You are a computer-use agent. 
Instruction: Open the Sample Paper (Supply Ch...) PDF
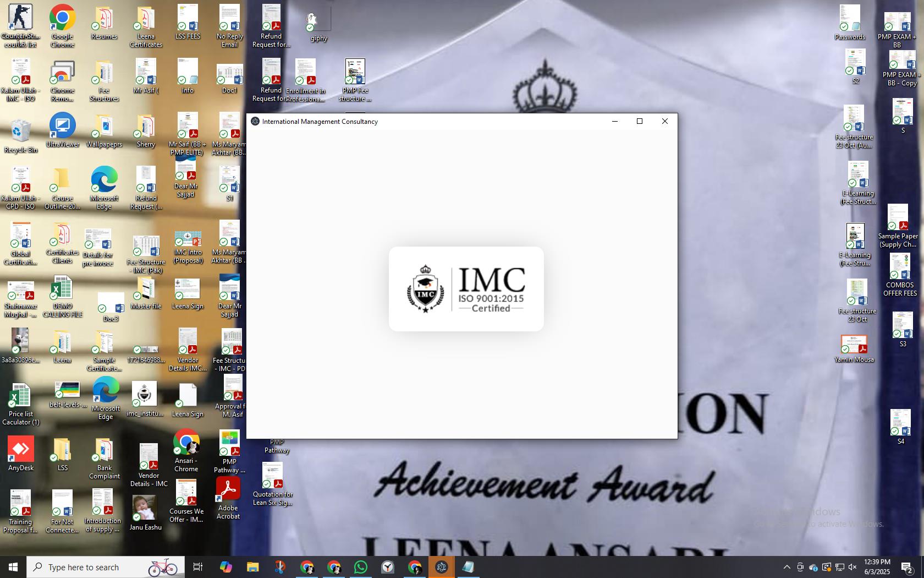point(898,226)
